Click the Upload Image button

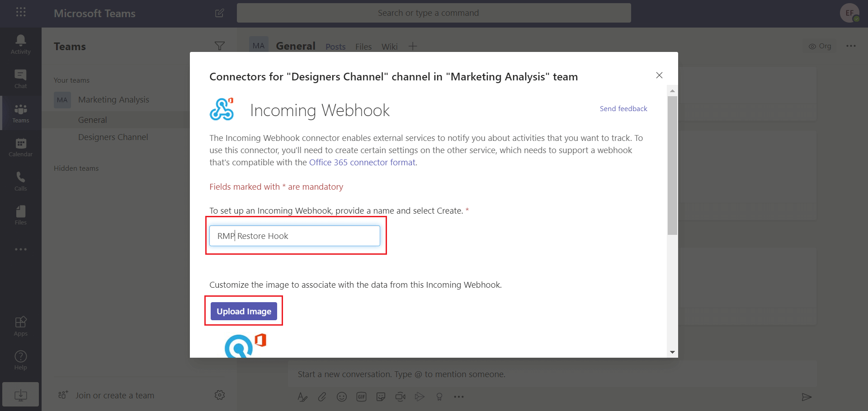pos(243,311)
